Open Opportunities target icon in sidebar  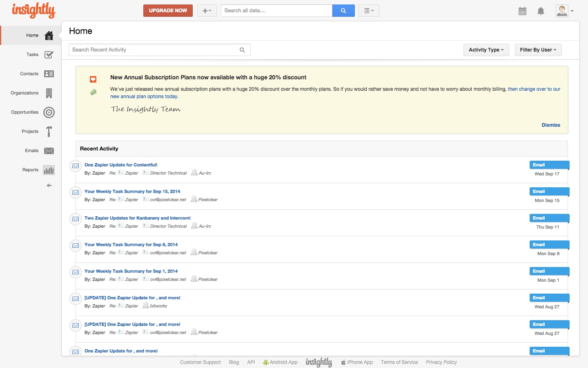49,112
